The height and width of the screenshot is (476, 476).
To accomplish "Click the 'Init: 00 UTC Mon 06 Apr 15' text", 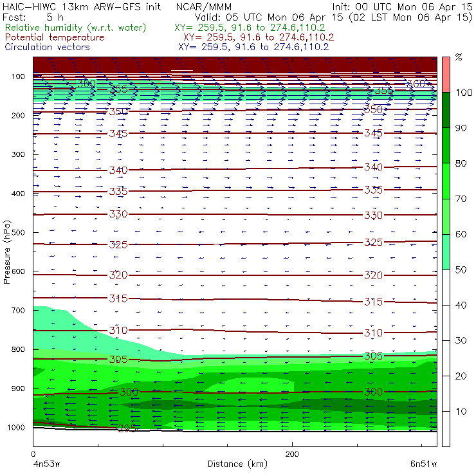I will 402,6.
